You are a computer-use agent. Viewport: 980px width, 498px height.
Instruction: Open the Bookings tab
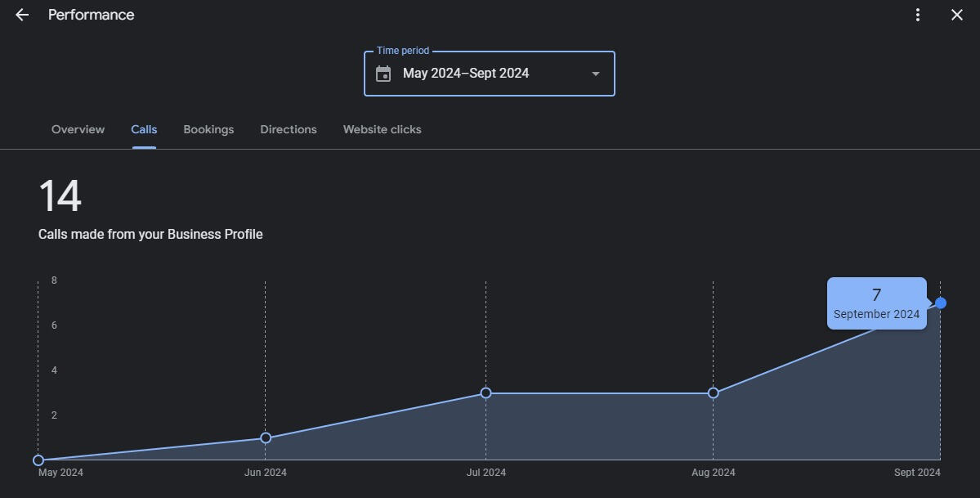tap(208, 129)
